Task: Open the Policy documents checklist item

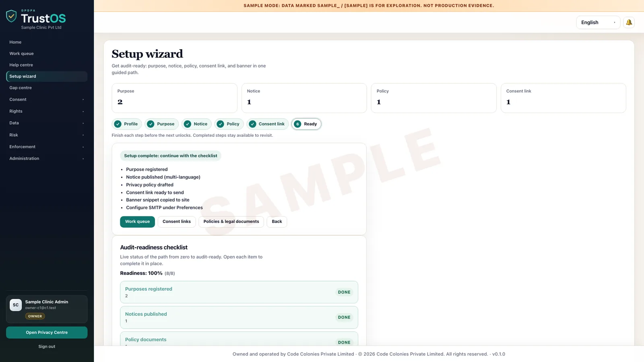Action: point(239,339)
